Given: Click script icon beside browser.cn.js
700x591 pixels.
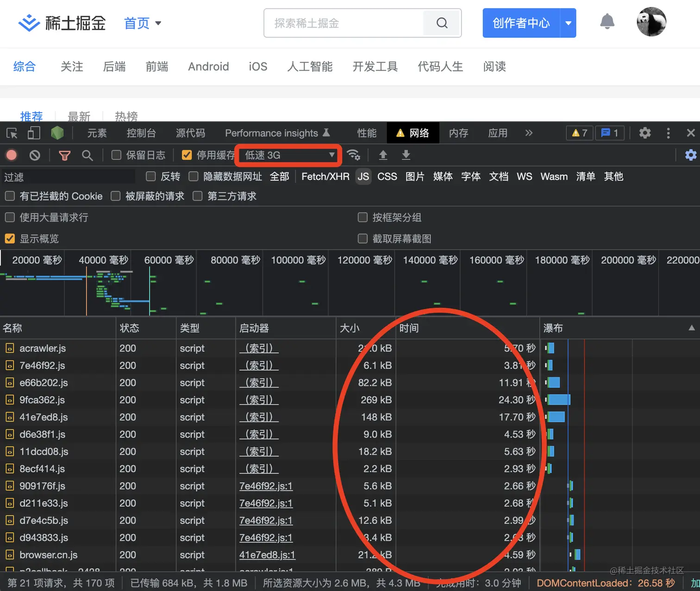Looking at the screenshot, I should (x=9, y=555).
